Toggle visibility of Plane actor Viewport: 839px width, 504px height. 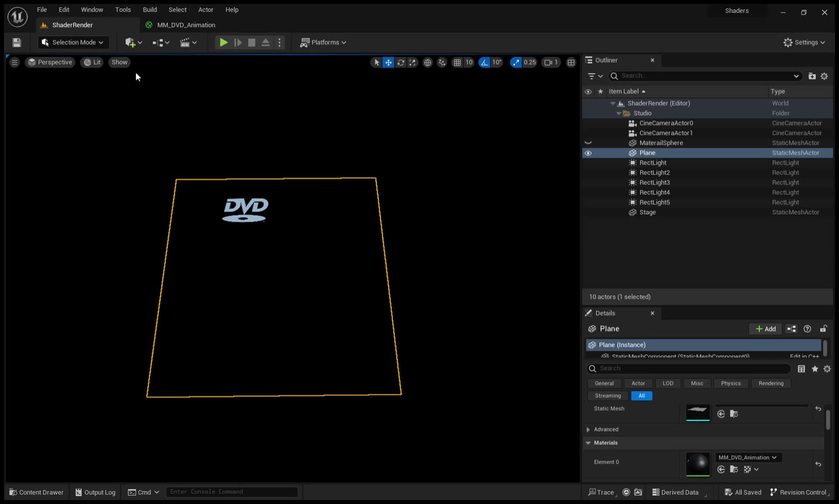point(588,153)
